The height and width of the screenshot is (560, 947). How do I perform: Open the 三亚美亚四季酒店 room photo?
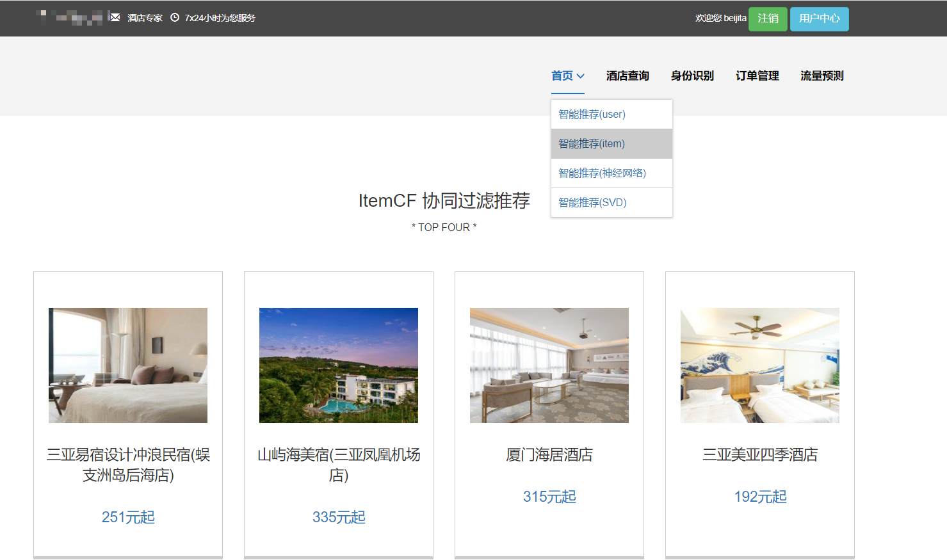(760, 365)
